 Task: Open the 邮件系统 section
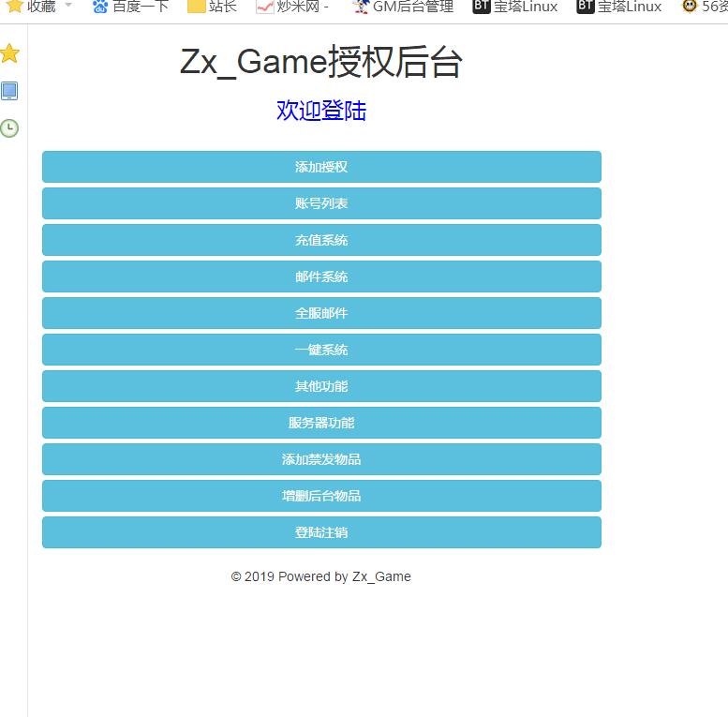coord(321,276)
